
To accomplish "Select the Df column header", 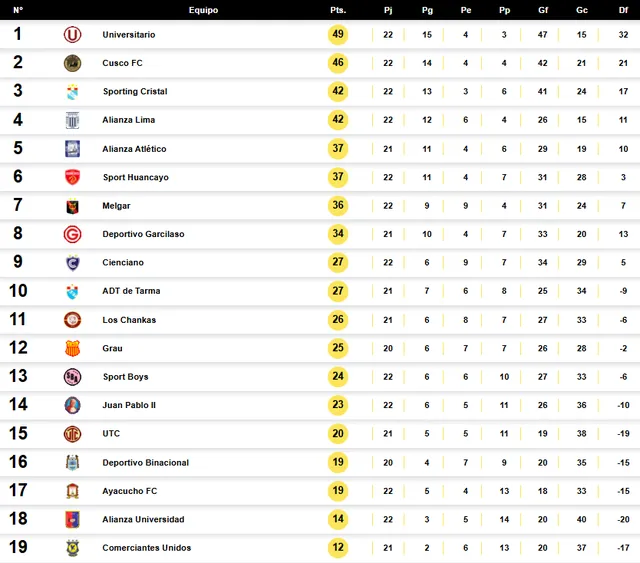I will [x=623, y=10].
